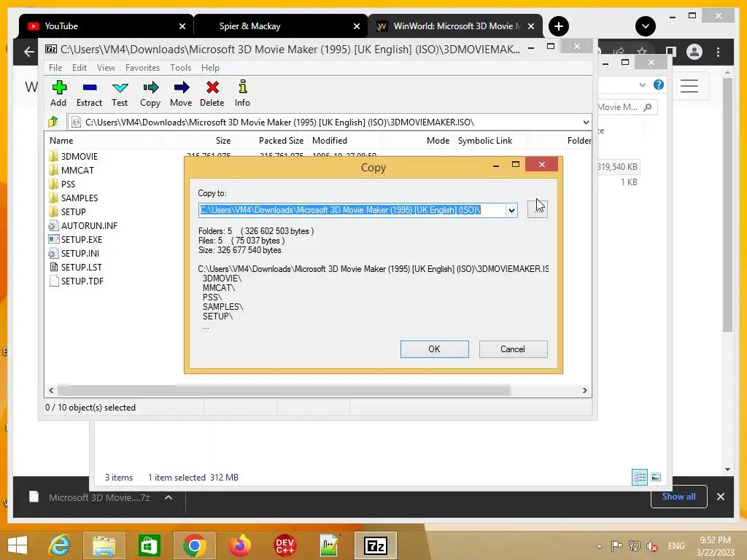Select the PSS folder icon
Screen dimensions: 747x560
coord(53,184)
